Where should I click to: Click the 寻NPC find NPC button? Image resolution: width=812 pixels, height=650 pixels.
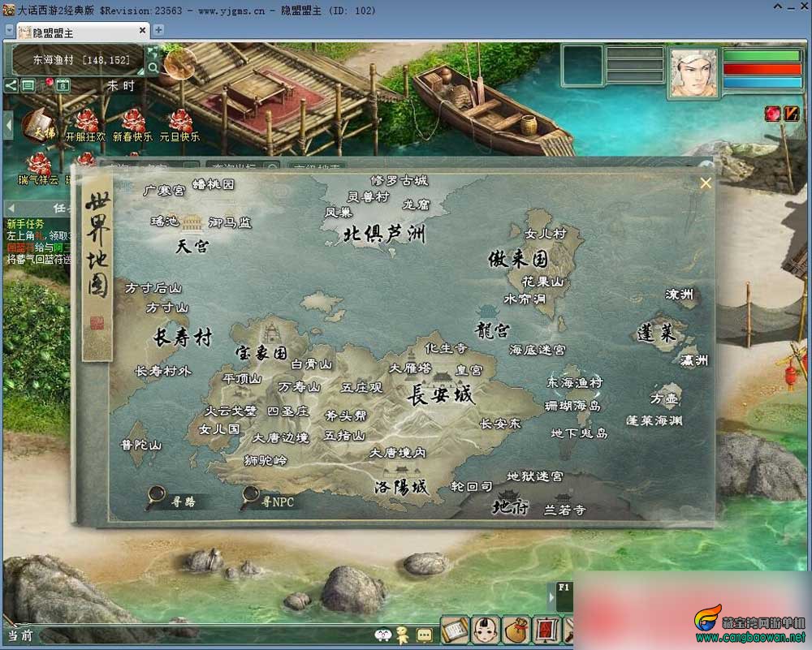tap(268, 499)
